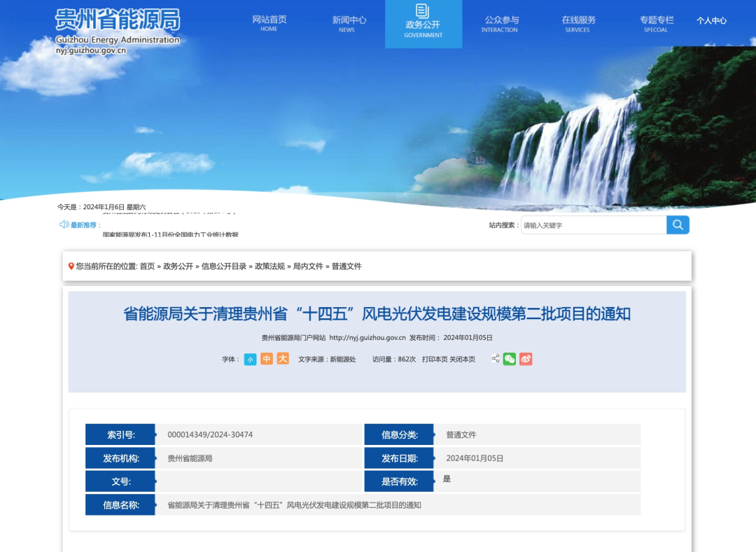
Task: Set font size to small (小)
Action: pos(250,359)
